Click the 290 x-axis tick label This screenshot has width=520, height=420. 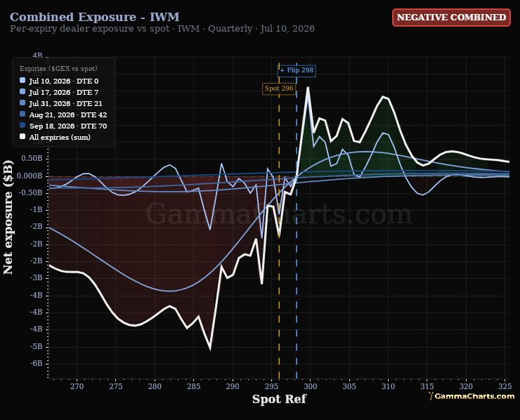[x=233, y=386]
